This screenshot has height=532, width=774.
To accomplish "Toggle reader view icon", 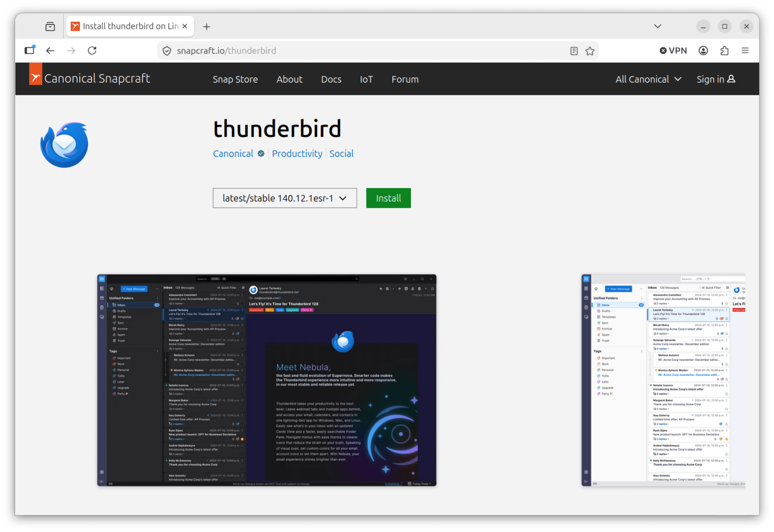I will [574, 51].
